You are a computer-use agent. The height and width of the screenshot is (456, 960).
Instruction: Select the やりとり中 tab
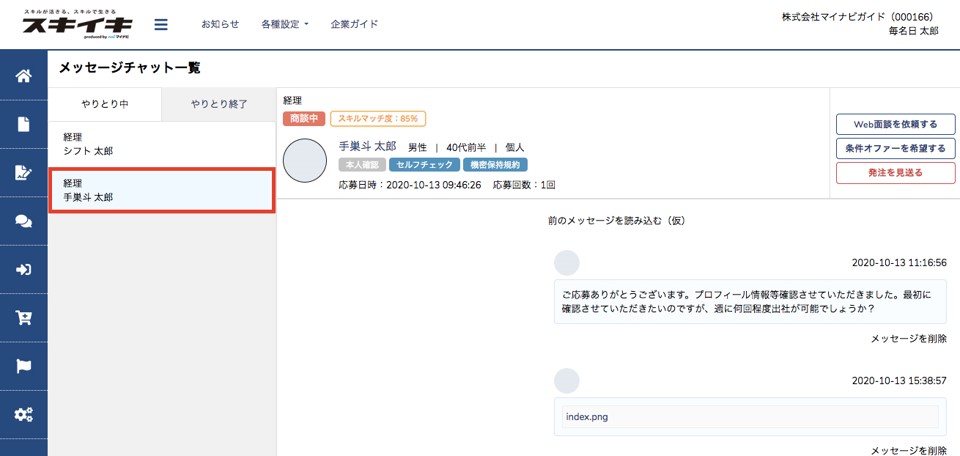point(105,103)
